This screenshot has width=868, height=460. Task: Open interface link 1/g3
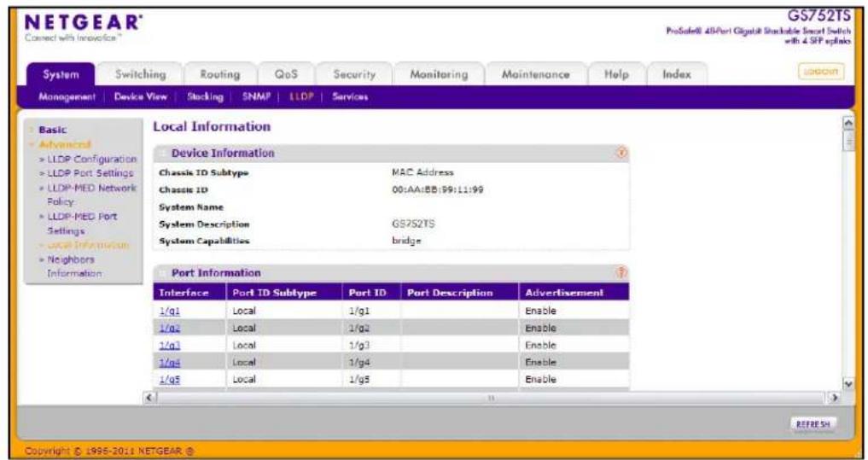point(169,346)
